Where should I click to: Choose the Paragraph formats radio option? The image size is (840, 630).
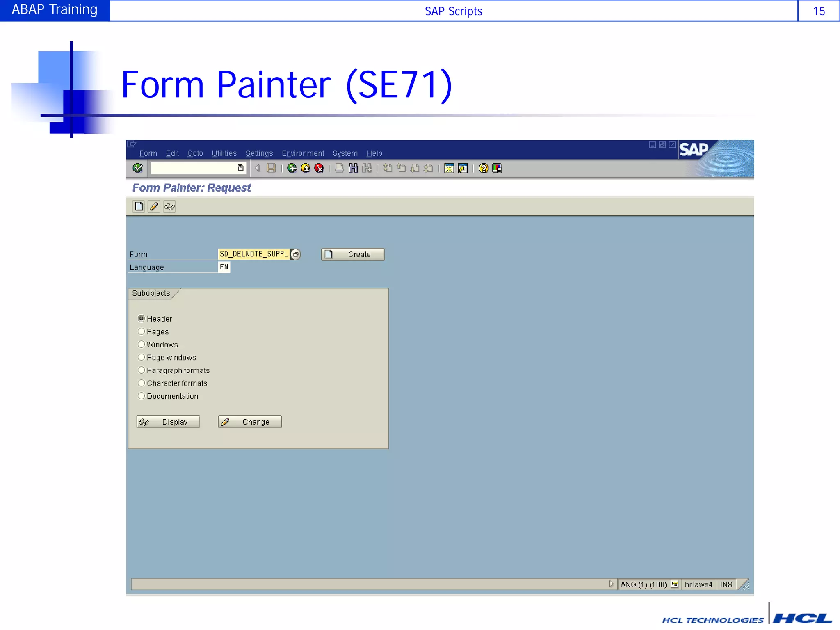point(142,370)
